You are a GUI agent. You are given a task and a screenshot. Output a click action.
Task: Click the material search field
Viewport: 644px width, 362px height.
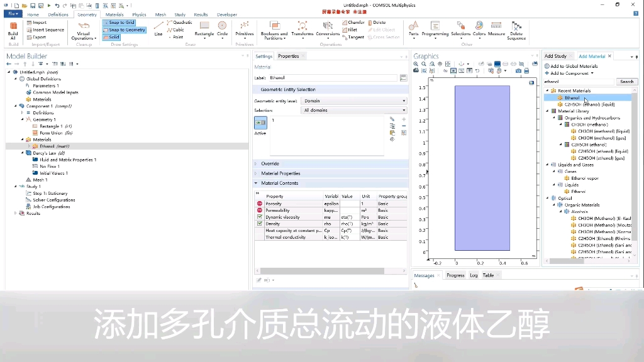pos(579,82)
